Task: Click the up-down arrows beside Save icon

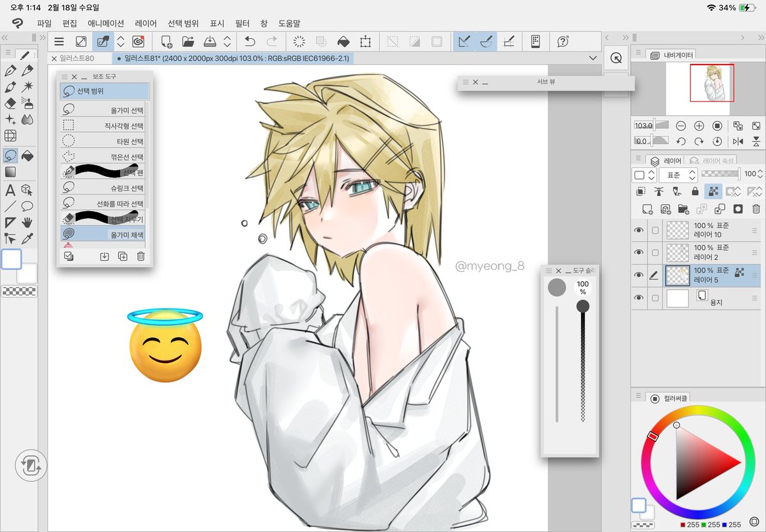Action: (227, 41)
